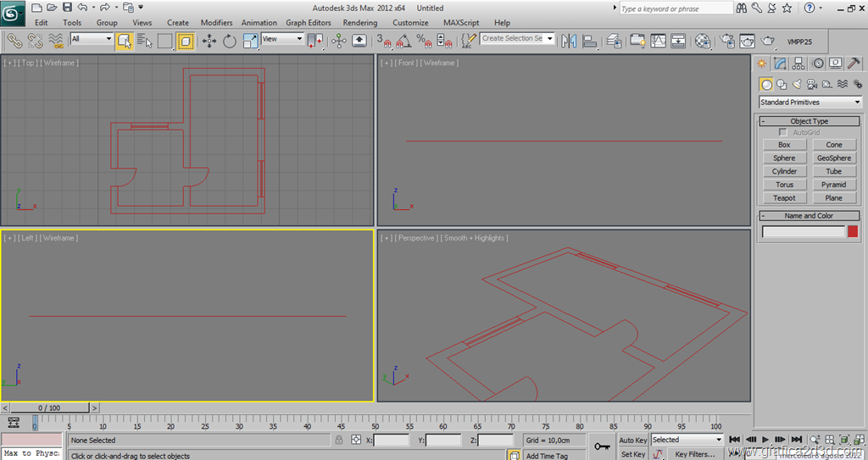The width and height of the screenshot is (868, 460).
Task: Open Render Setup teapot icon
Action: coord(727,40)
